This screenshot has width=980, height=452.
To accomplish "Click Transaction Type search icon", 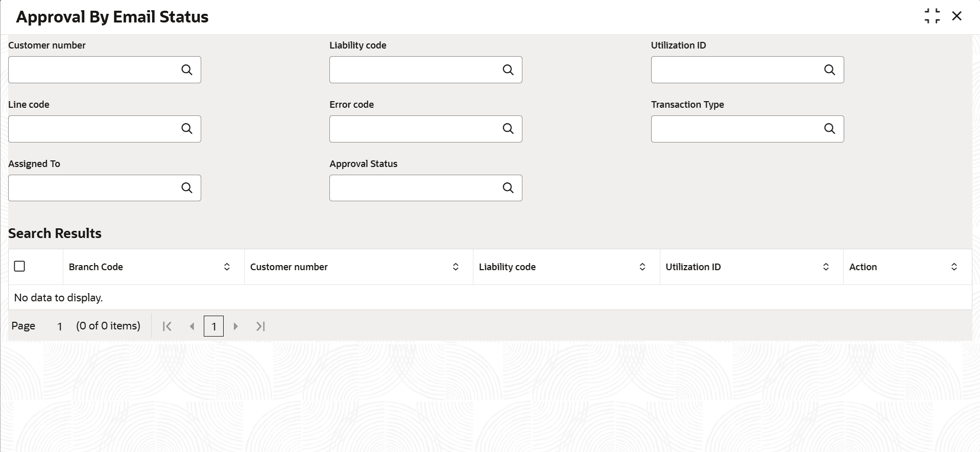I will click(830, 129).
